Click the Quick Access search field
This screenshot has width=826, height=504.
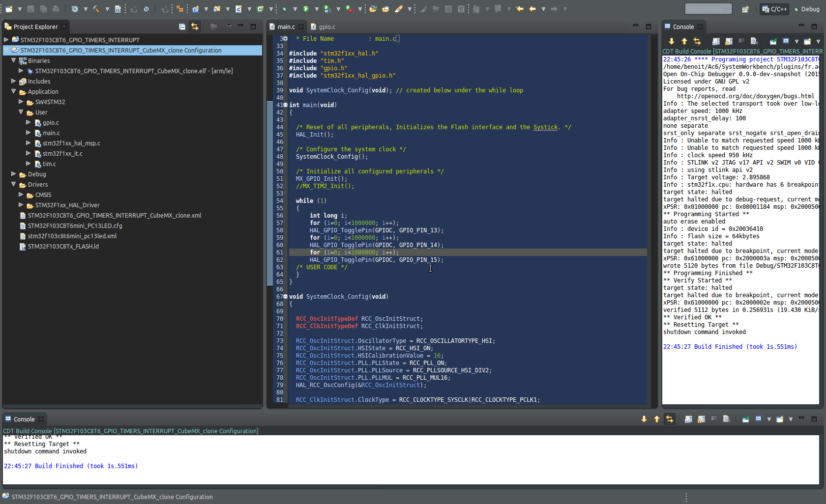tap(708, 9)
